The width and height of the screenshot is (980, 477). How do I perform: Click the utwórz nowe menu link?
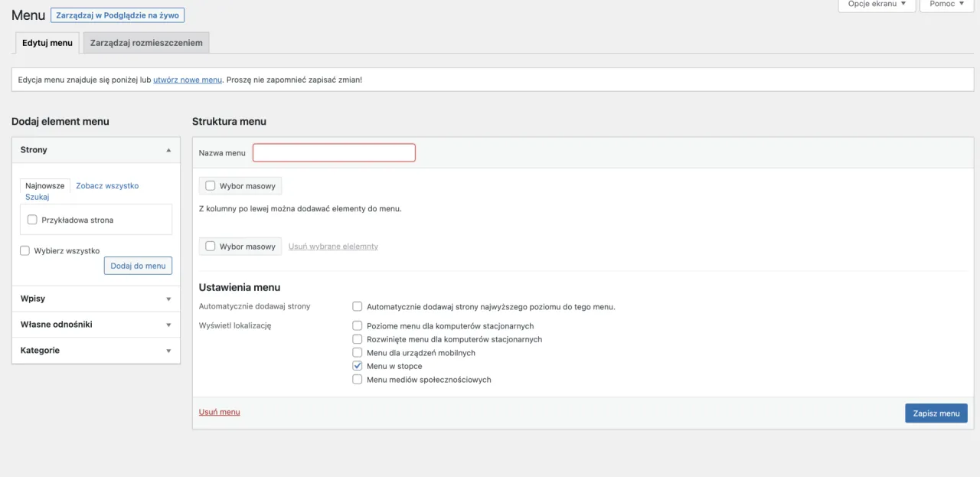[x=188, y=80]
